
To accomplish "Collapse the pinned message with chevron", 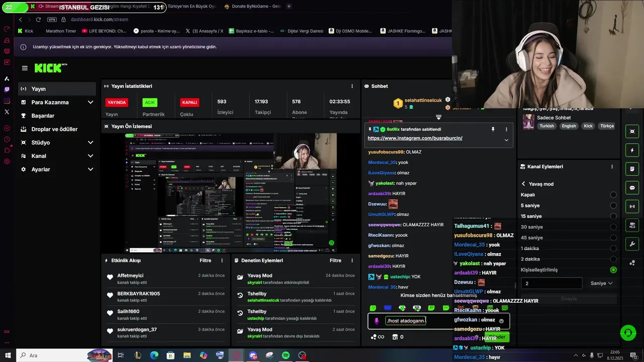I will (506, 140).
